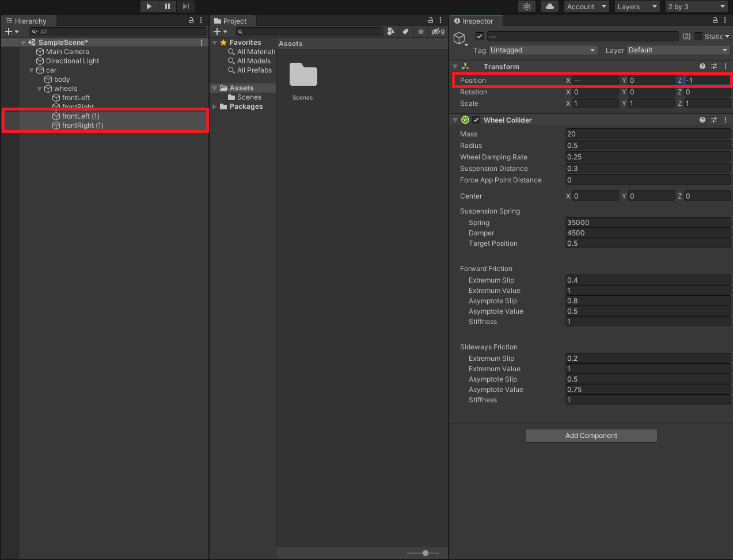Image resolution: width=733 pixels, height=560 pixels.
Task: Click the Search by Label tag icon
Action: (405, 32)
